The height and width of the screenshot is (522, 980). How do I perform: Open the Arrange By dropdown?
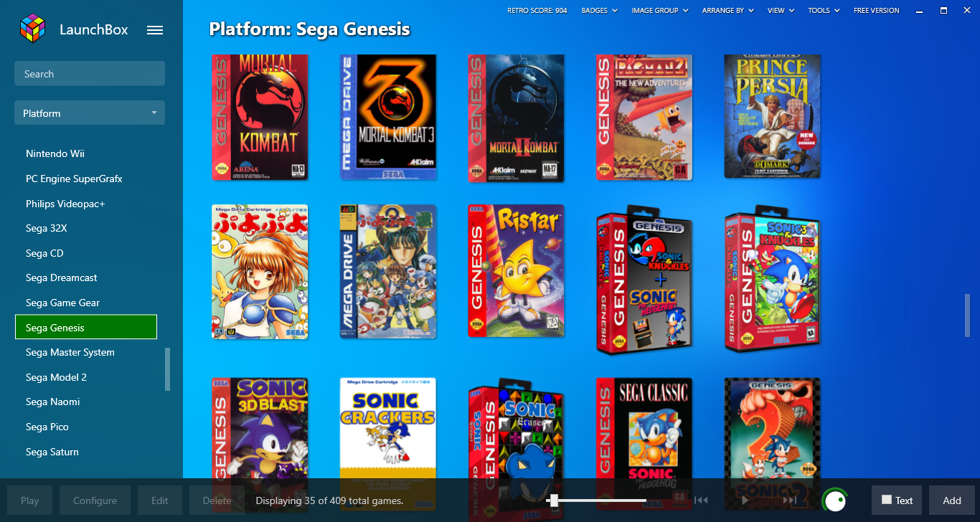(727, 11)
